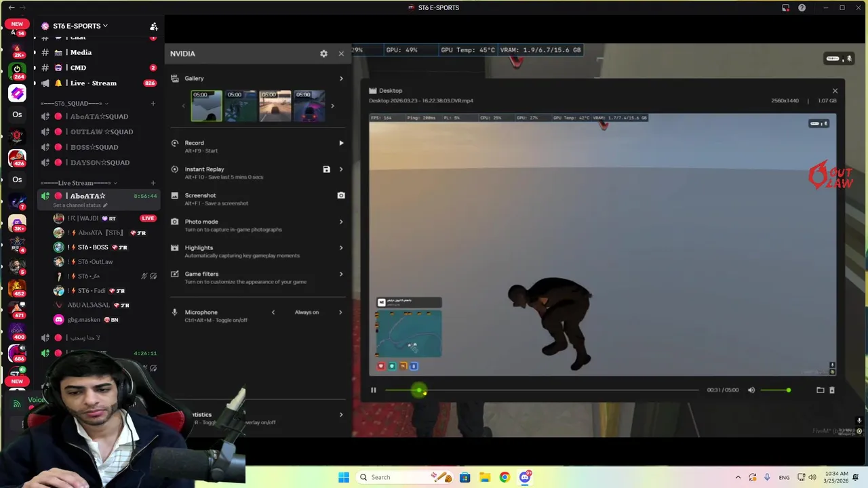Select the third gallery clip with car
The height and width of the screenshot is (488, 868).
click(x=275, y=106)
